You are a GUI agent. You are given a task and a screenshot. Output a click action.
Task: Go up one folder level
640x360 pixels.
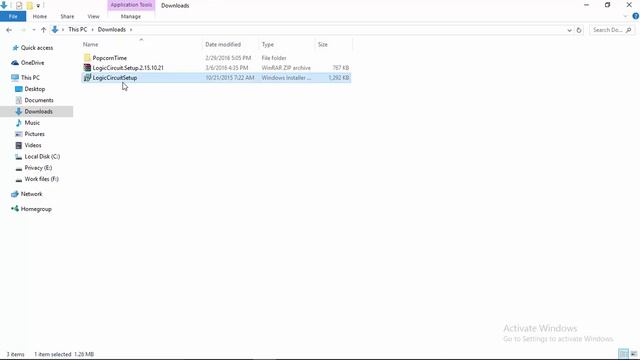(43, 30)
